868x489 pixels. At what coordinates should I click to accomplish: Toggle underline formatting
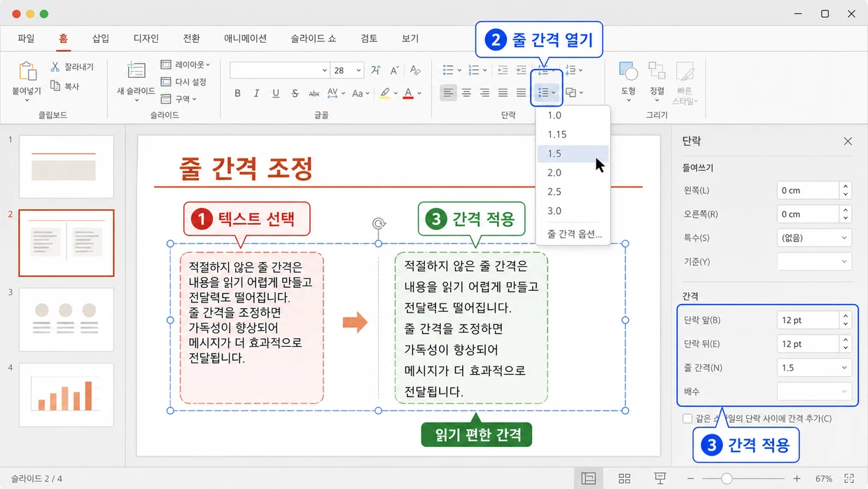(276, 93)
